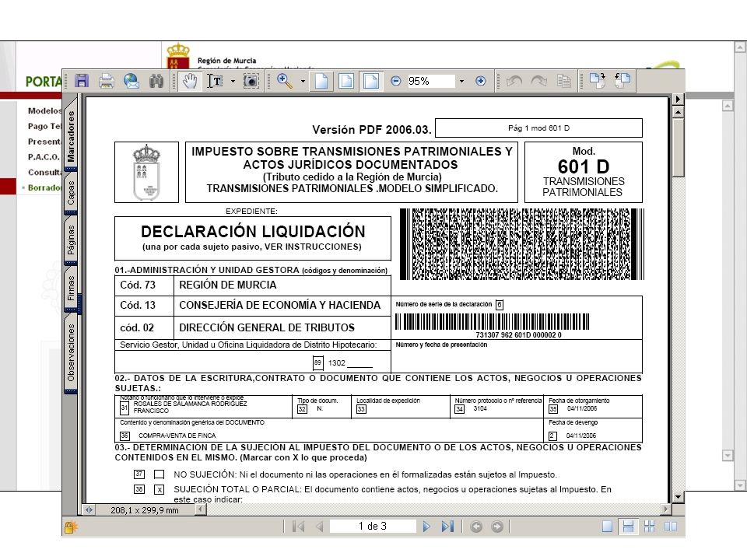Click browser window scroll down arrow
Screen dimensions: 747x560
[740, 485]
